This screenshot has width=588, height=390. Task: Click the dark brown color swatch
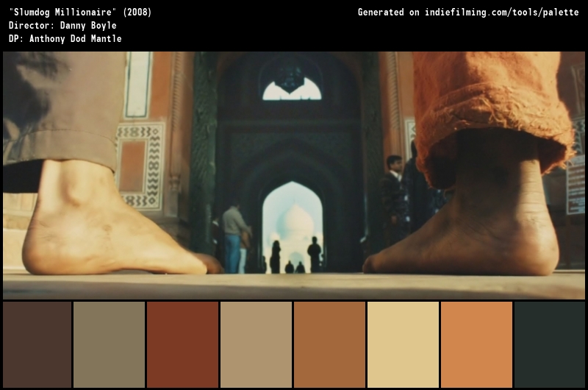(37, 344)
